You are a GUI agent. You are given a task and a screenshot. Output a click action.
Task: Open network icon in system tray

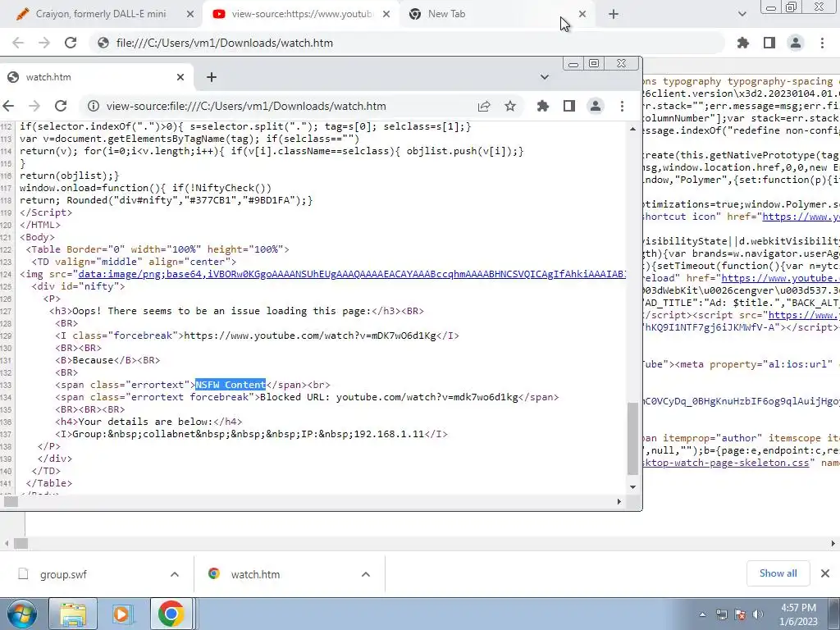tap(722, 614)
